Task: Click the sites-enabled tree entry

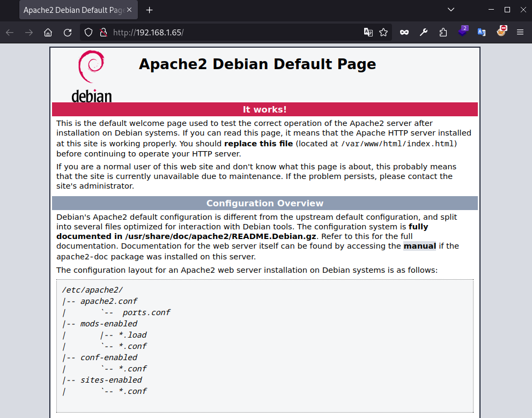Action: coord(111,380)
